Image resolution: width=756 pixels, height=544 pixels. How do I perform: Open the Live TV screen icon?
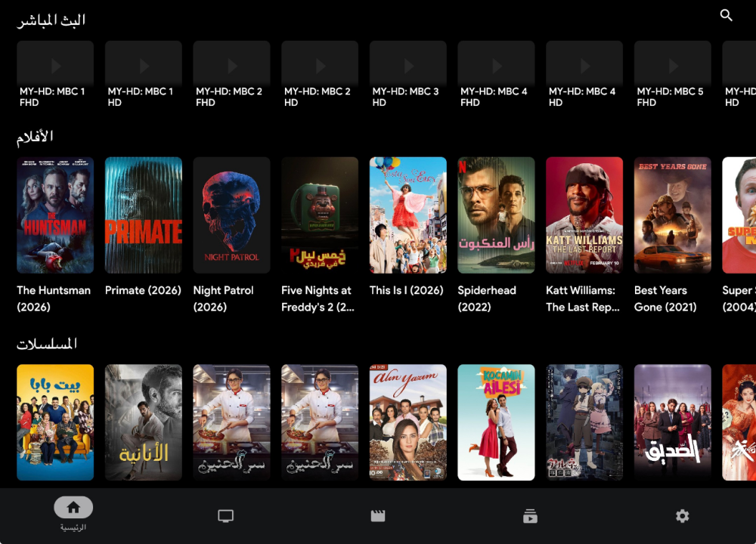click(225, 516)
